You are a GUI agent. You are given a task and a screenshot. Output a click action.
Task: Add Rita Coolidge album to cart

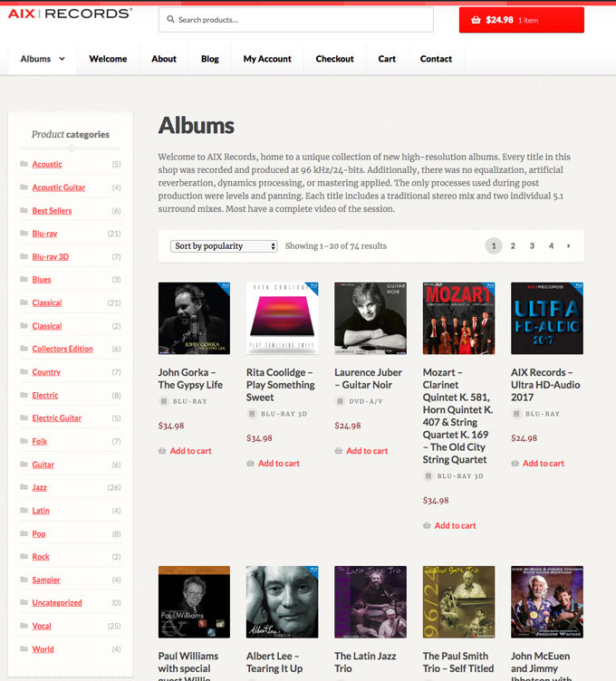[x=279, y=464]
